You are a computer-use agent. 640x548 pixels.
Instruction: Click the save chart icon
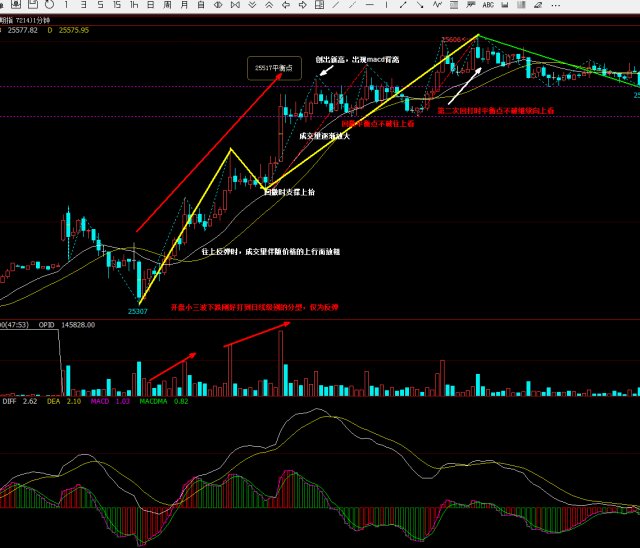click(x=33, y=5)
